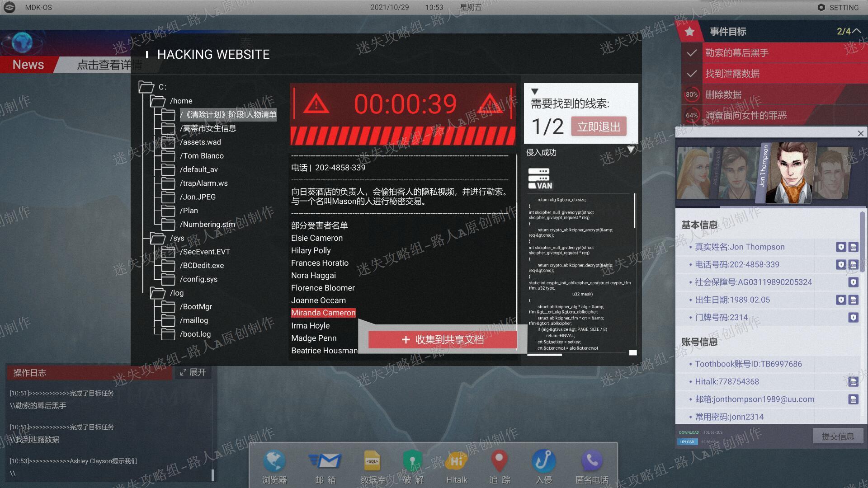
Task: Close the Jon Thompson profile panel
Action: click(x=860, y=133)
